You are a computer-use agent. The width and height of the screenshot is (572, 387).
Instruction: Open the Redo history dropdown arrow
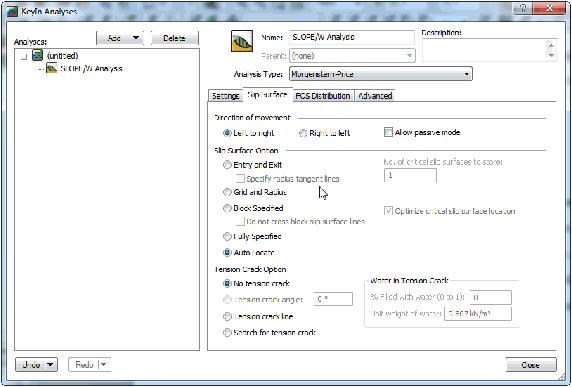click(x=104, y=364)
